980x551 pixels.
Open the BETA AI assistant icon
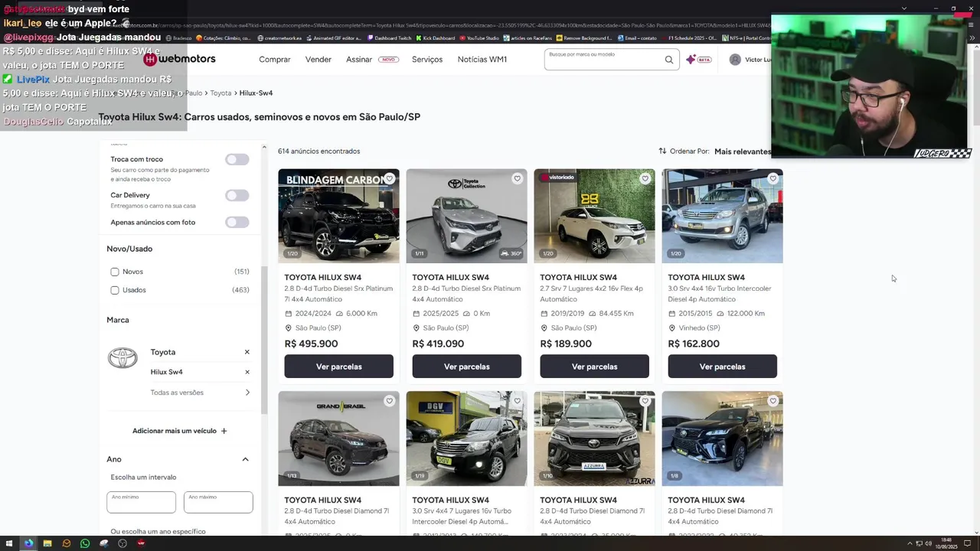pyautogui.click(x=698, y=60)
